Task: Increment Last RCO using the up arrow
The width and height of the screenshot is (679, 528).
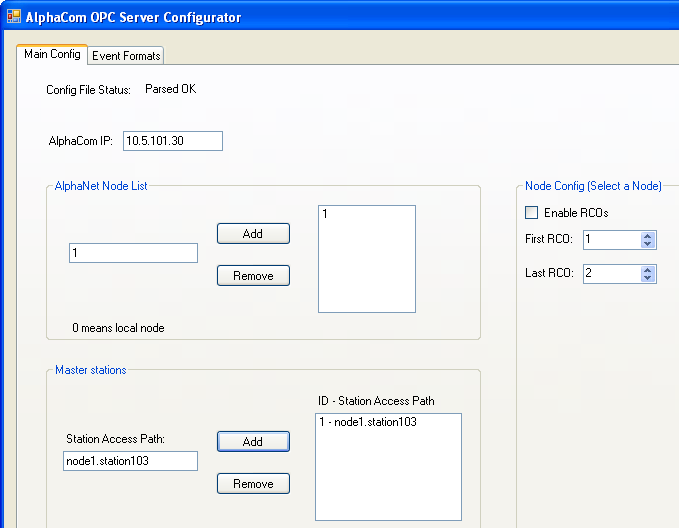Action: click(648, 269)
